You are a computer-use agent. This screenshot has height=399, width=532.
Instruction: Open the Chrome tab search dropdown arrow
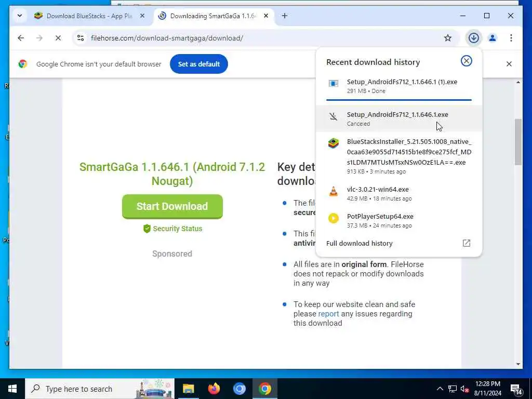20,16
